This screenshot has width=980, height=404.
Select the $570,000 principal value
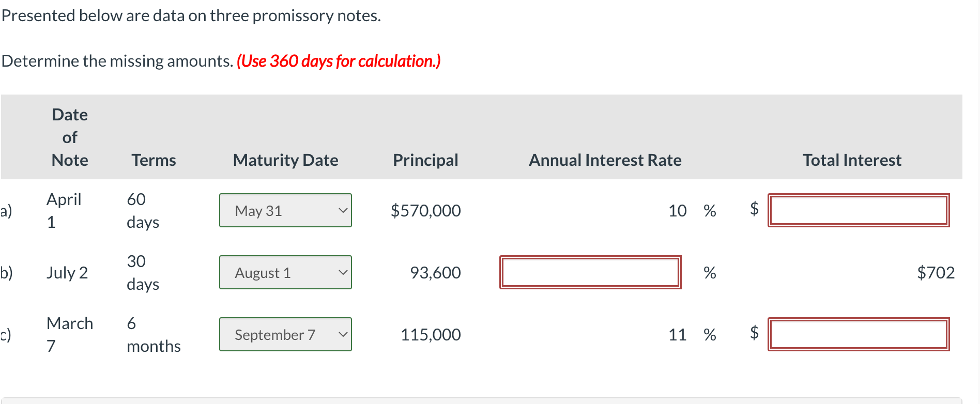[425, 210]
